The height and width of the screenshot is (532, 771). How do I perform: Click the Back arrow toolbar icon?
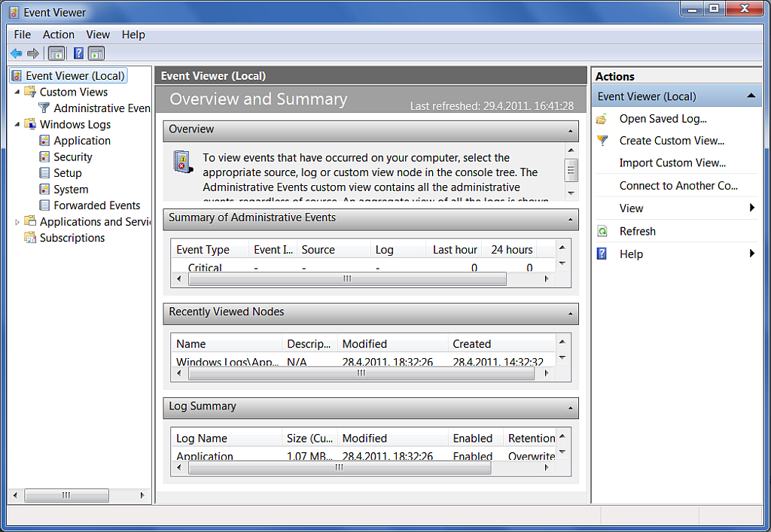tap(17, 53)
